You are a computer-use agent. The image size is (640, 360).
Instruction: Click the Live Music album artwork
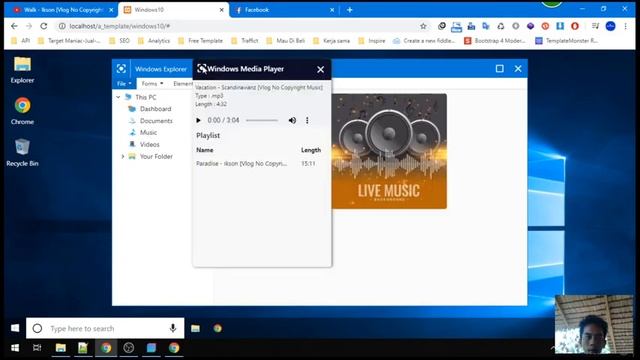tap(389, 151)
